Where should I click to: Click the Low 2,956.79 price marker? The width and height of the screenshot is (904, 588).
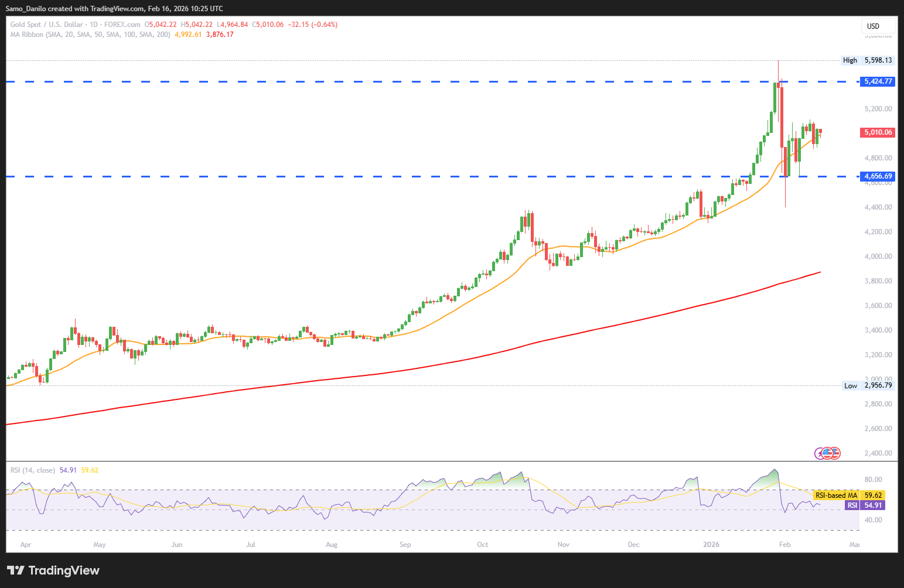[868, 385]
